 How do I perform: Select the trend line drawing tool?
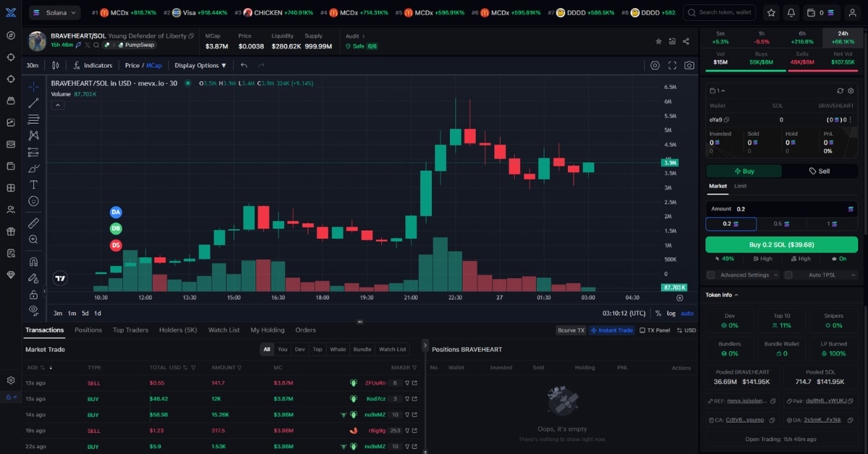[x=33, y=103]
